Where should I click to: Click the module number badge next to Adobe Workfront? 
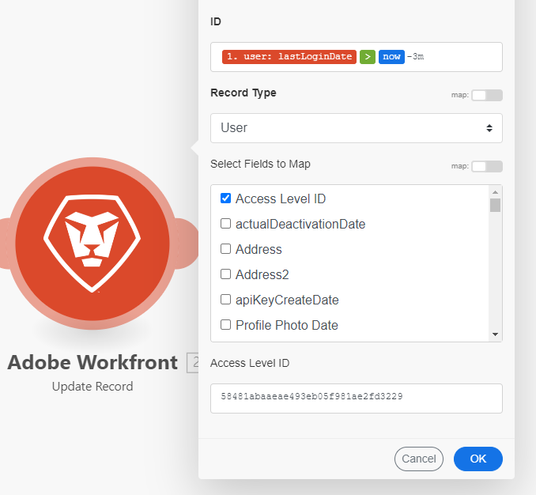(193, 362)
